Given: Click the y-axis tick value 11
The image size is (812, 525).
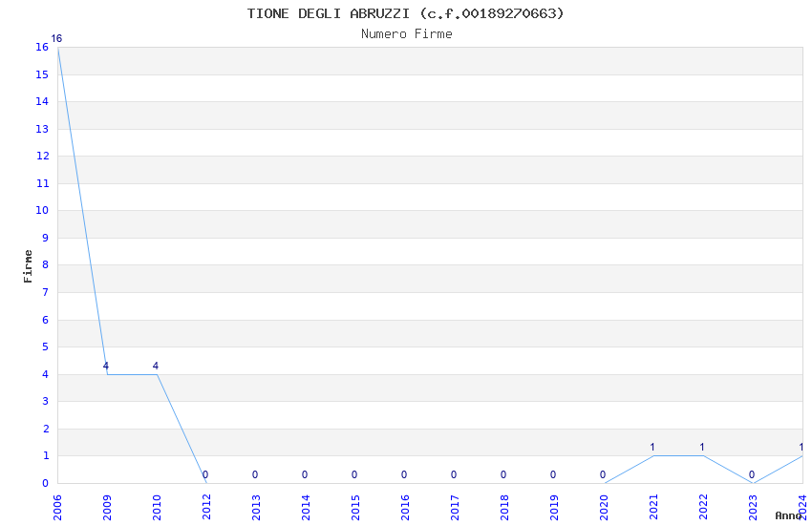Looking at the screenshot, I should tap(42, 183).
